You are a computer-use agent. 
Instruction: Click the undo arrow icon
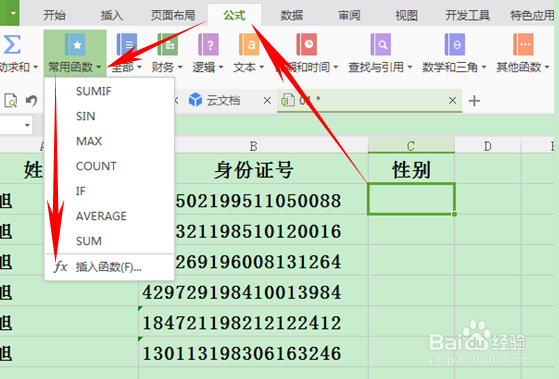(31, 101)
